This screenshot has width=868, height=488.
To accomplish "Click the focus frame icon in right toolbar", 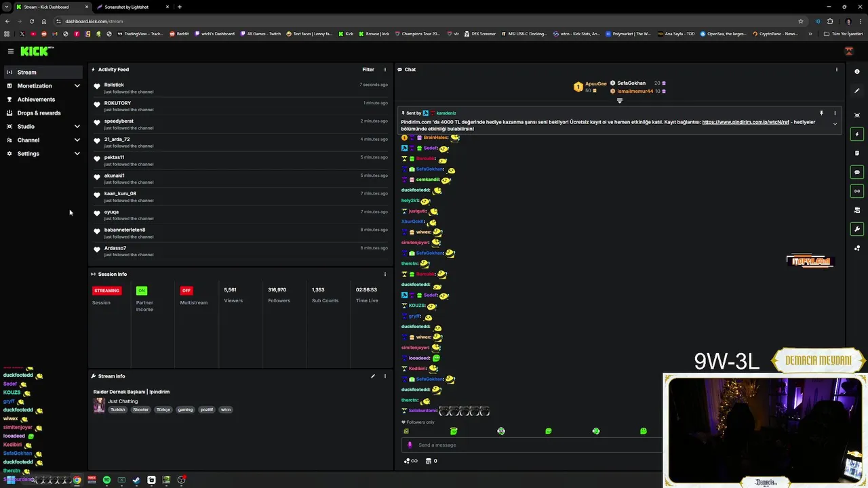I will pos(857,115).
